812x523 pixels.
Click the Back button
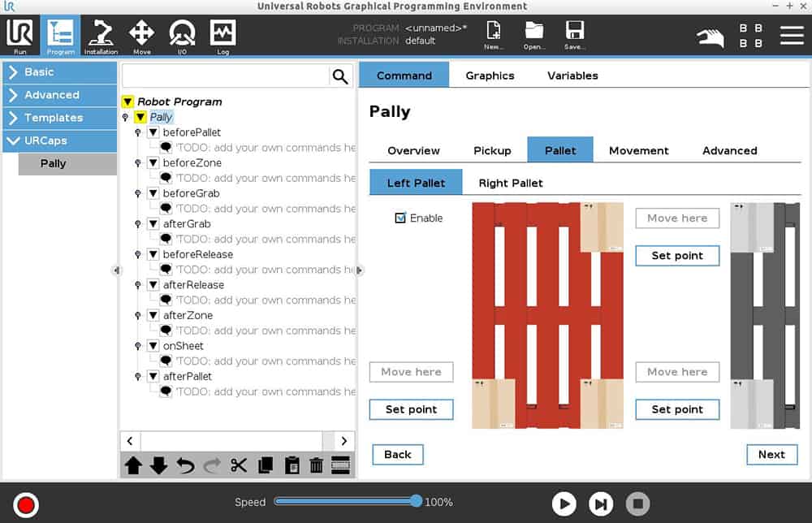(398, 455)
